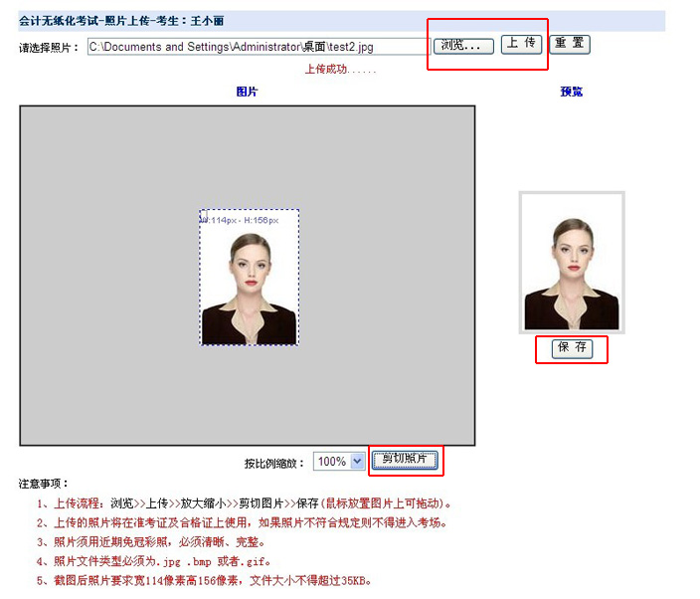Click the 剪切照片 crop photo button
This screenshot has height=599, width=700.
(x=405, y=460)
